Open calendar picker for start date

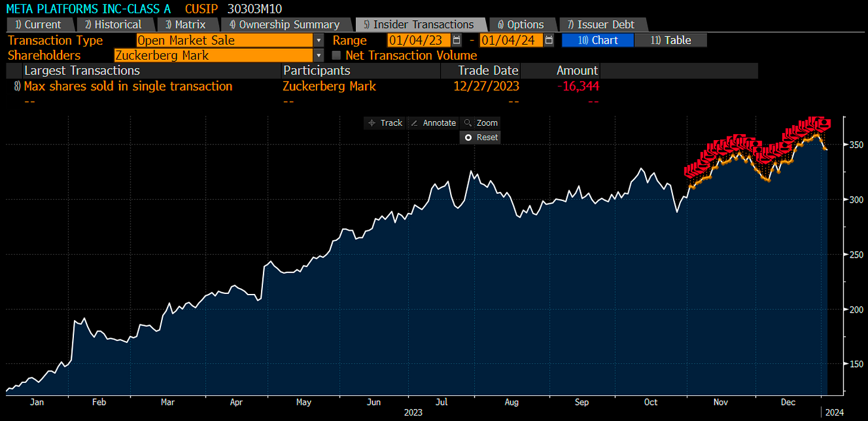tap(457, 41)
